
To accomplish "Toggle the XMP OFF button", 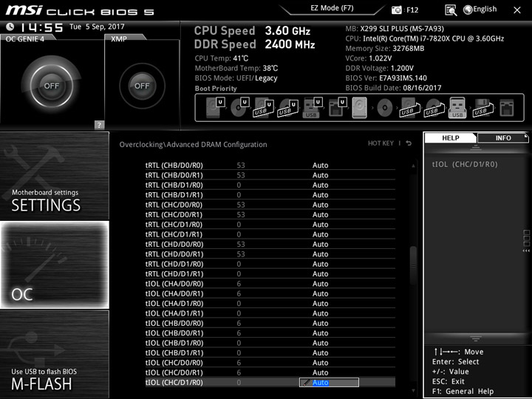I will (x=142, y=86).
